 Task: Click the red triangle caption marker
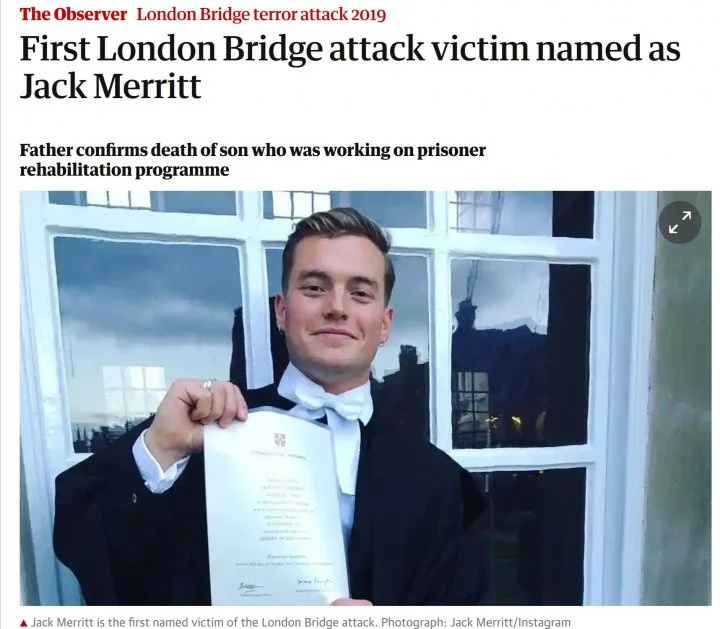(24, 623)
